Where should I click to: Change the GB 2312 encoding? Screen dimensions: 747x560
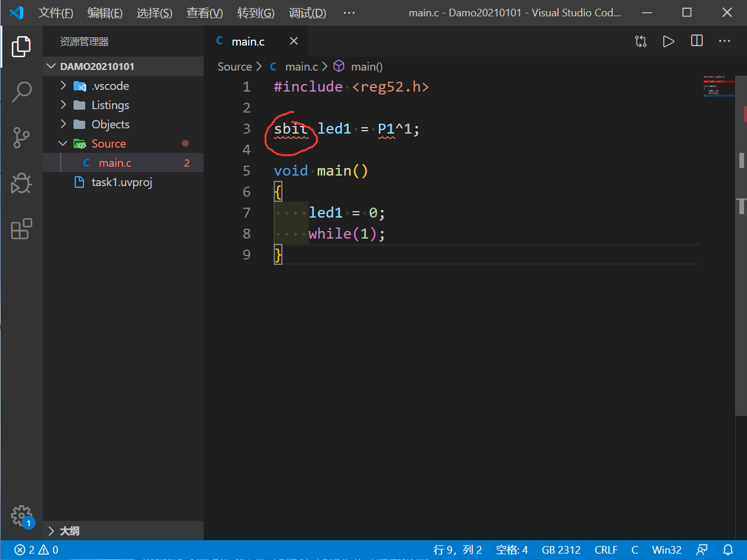click(x=561, y=549)
